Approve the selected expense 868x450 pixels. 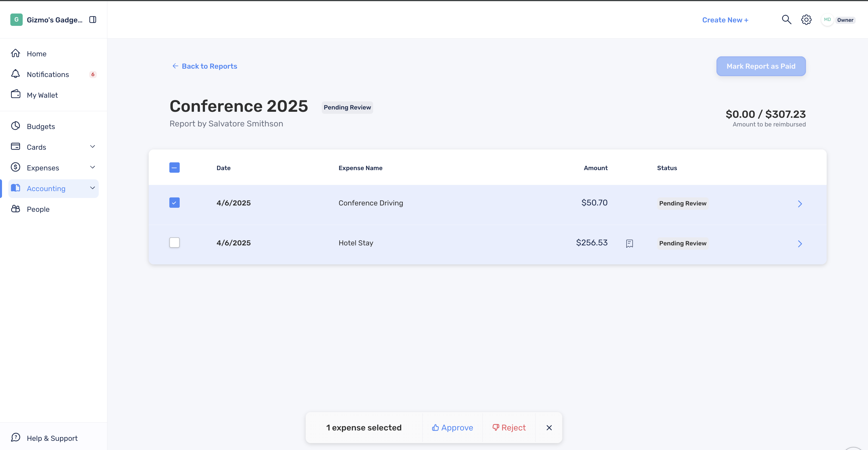(x=453, y=427)
